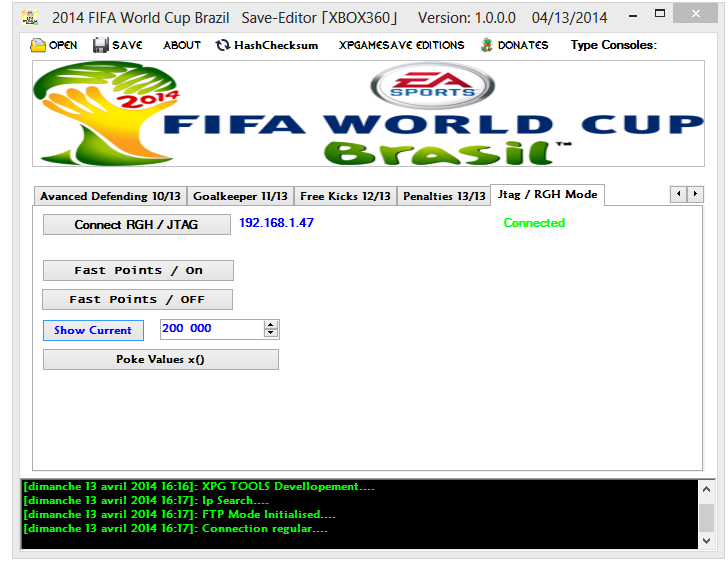Switch to the Avanced Defending 10/13 tab

click(110, 196)
